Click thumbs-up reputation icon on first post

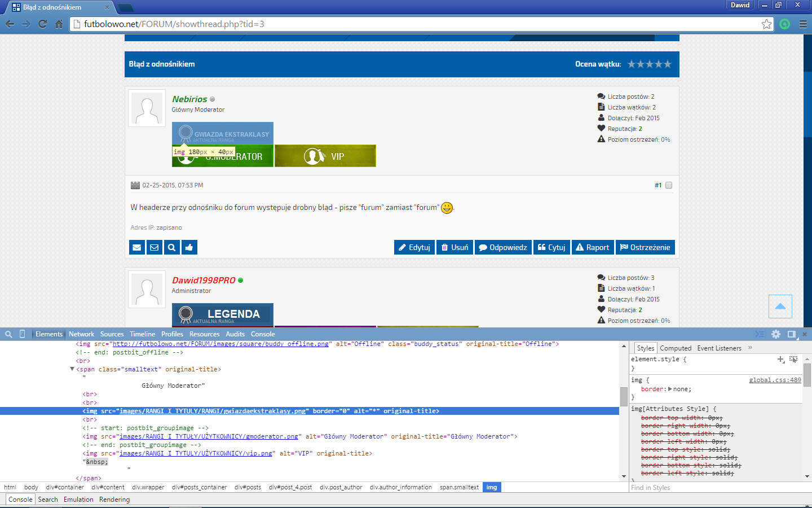[x=189, y=247]
